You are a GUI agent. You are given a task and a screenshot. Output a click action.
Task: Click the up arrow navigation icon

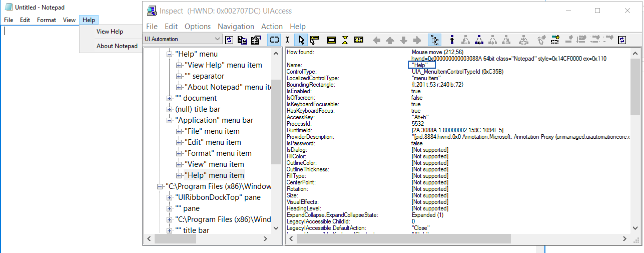(390, 39)
